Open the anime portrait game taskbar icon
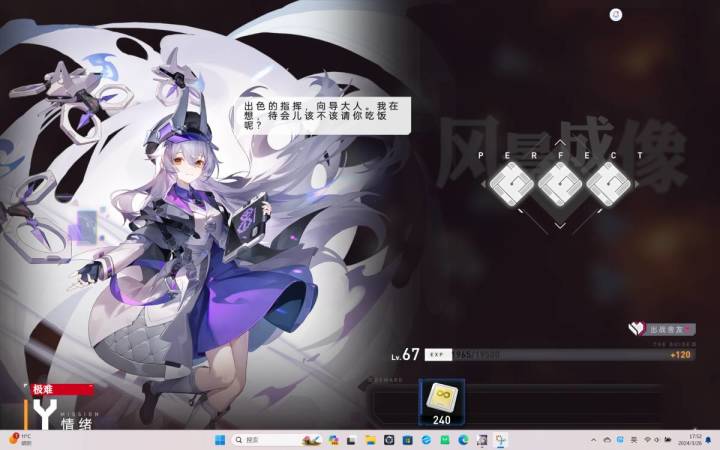This screenshot has width=720, height=450. tap(482, 440)
